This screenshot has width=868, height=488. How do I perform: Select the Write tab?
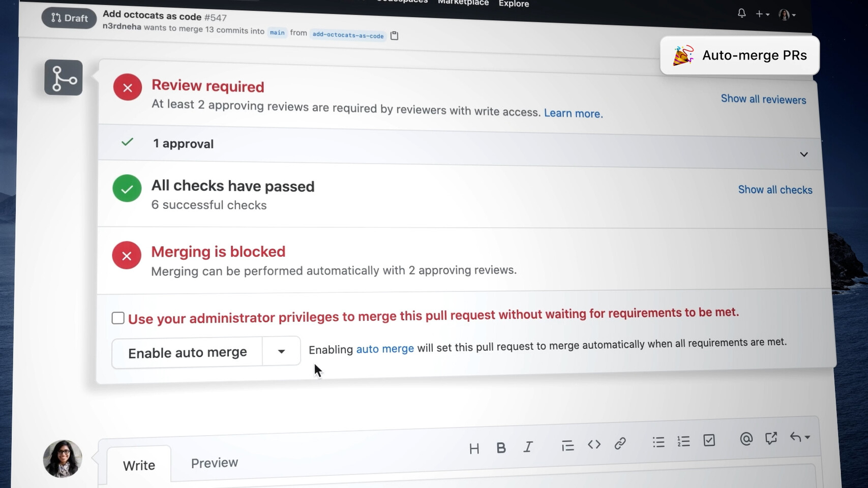coord(139,466)
